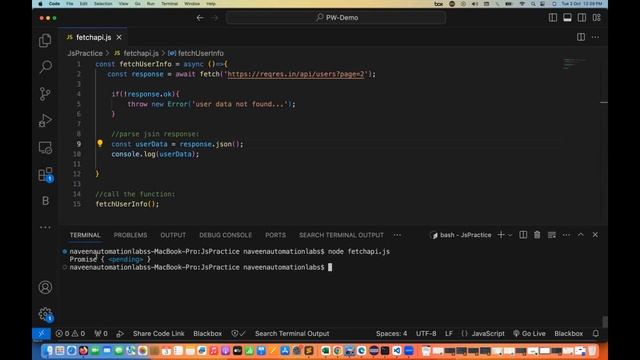Open the Code application menu

click(54, 4)
